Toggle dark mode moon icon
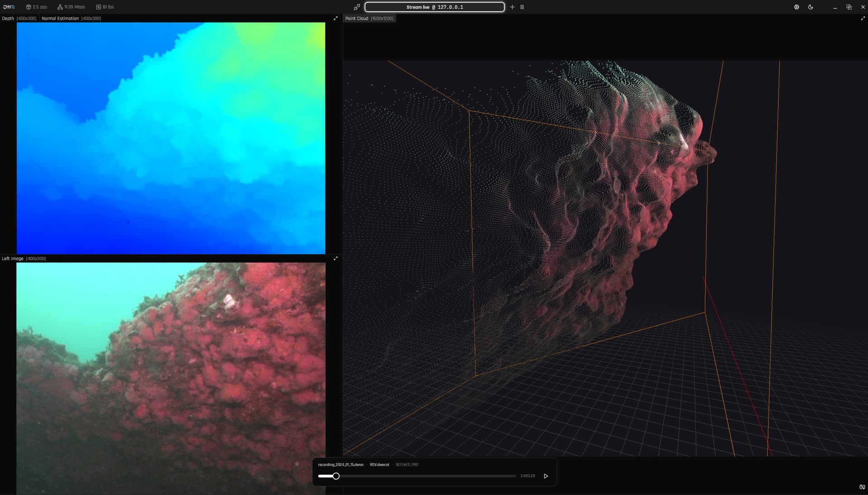 coord(811,7)
